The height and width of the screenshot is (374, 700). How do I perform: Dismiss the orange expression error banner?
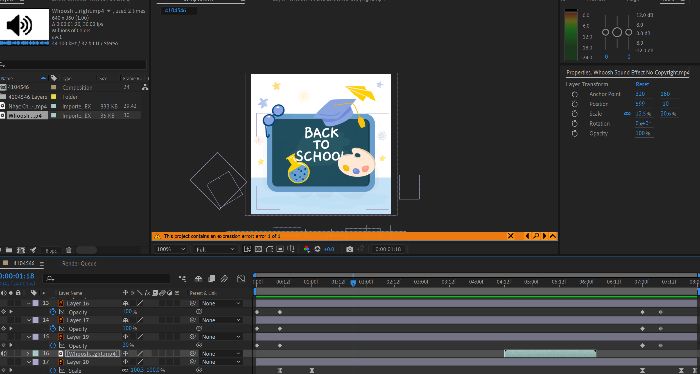coord(511,236)
